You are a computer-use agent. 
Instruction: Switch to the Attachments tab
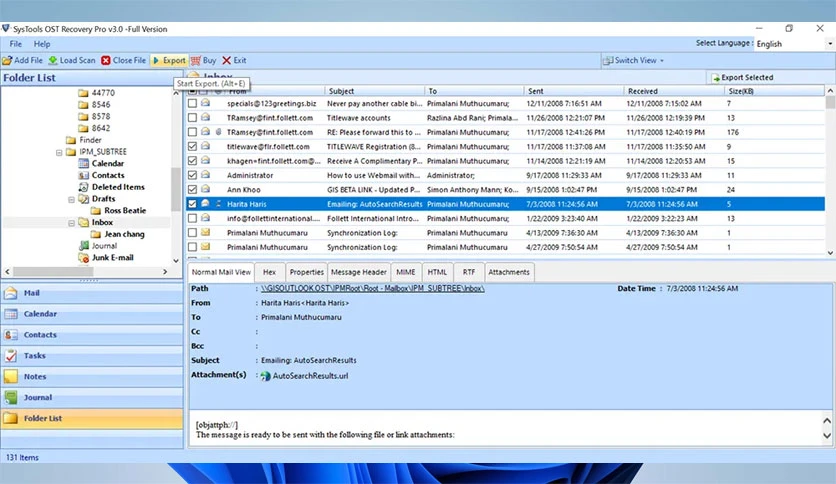tap(509, 272)
